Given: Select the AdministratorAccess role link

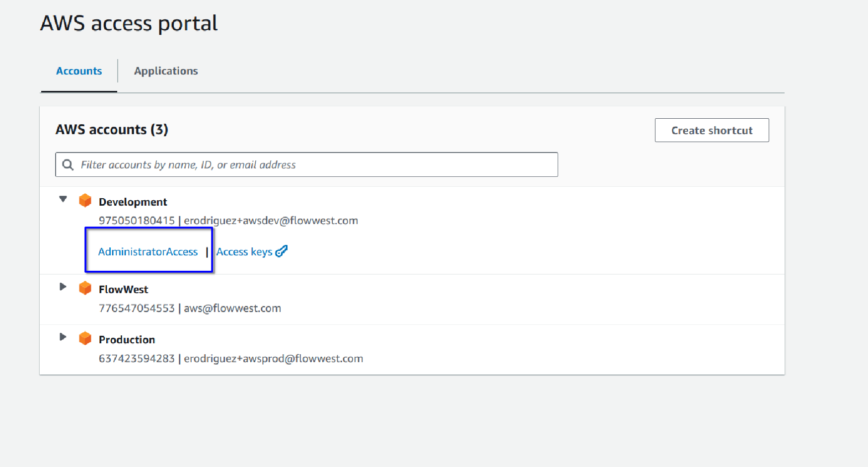Looking at the screenshot, I should click(147, 251).
